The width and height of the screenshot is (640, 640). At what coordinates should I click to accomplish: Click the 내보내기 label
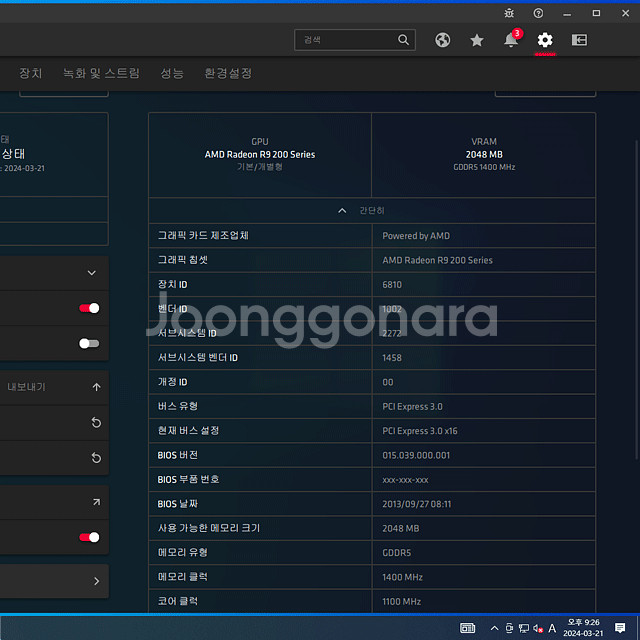coord(27,387)
